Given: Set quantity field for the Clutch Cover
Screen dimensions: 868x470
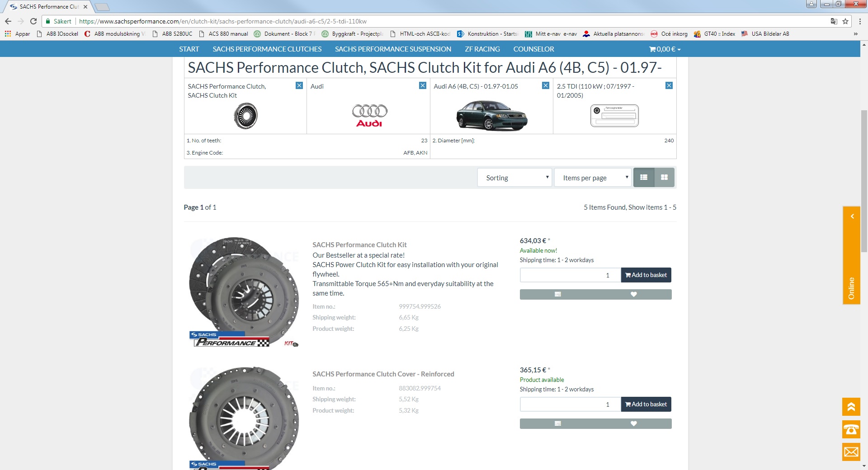Looking at the screenshot, I should tap(571, 404).
